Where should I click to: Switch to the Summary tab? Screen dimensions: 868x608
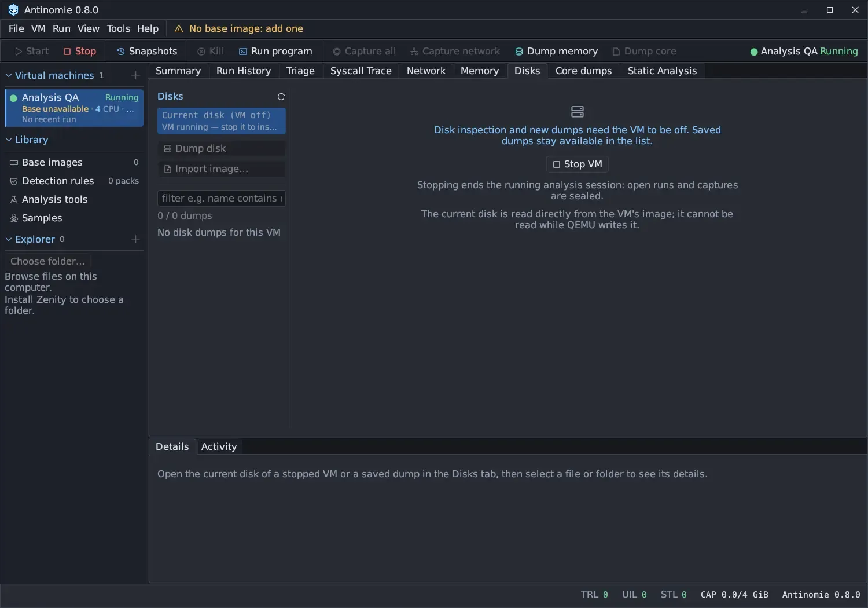coord(178,71)
